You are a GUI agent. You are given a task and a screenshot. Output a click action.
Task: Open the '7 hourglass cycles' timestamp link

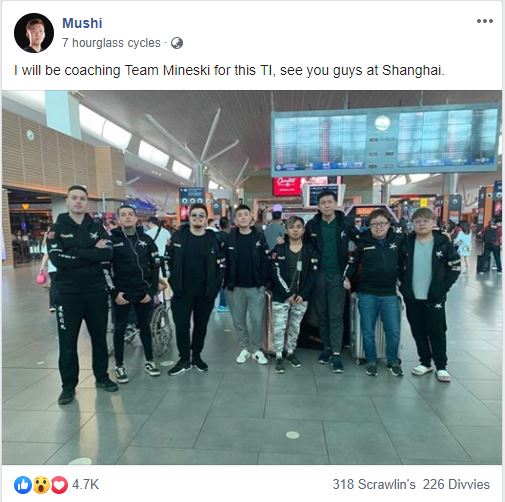tap(111, 43)
